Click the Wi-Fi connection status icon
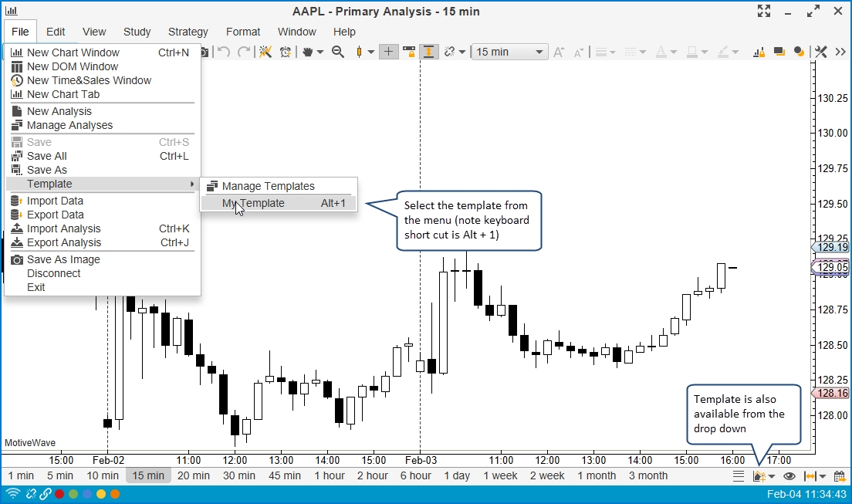 pyautogui.click(x=12, y=494)
